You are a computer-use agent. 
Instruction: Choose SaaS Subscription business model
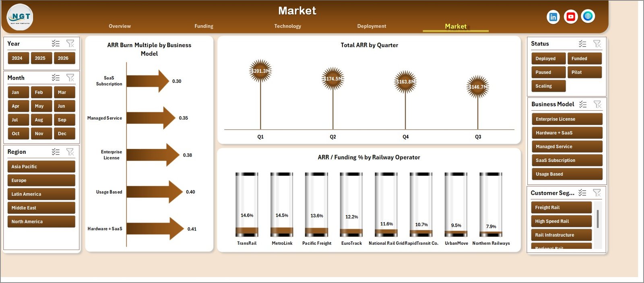567,160
